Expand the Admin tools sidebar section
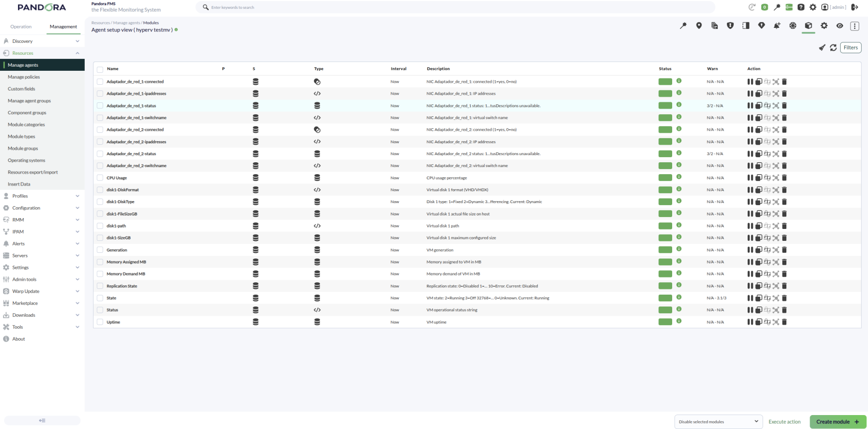Viewport: 868px width, 429px height. 42,279
